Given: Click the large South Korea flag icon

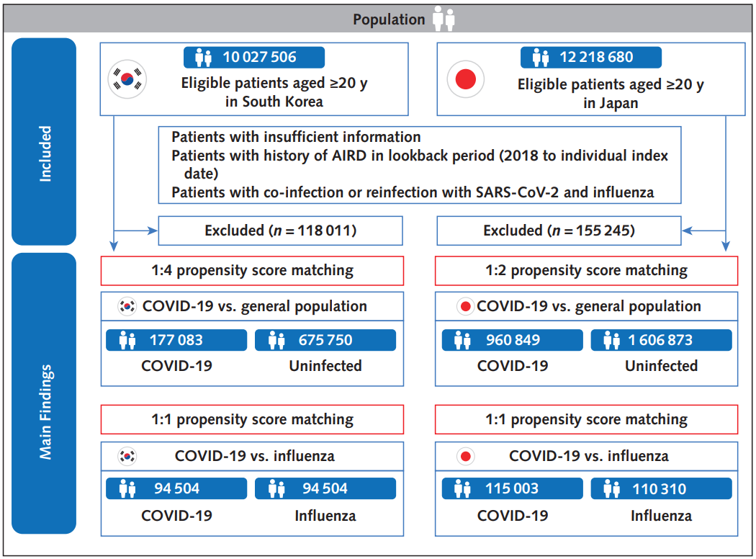Looking at the screenshot, I should click(x=127, y=79).
